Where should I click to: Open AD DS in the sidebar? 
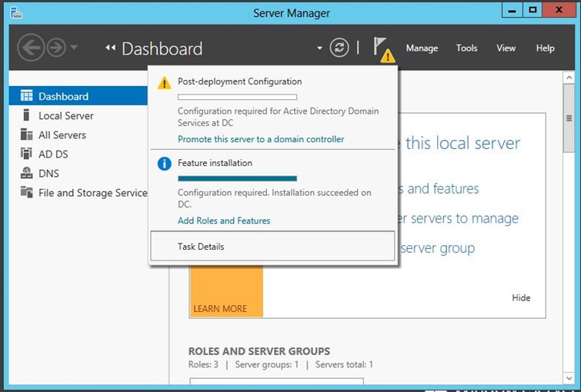pos(78,154)
